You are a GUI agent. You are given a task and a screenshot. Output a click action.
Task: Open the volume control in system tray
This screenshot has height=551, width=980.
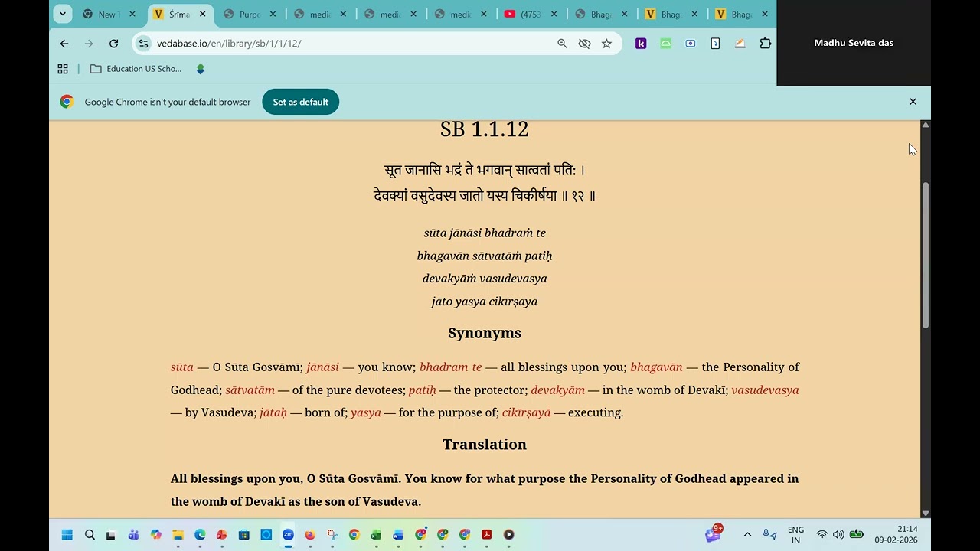(x=838, y=535)
